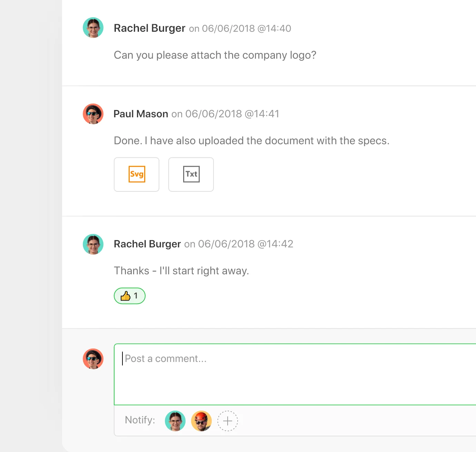
Task: Select the 'Can you please attach' comment text
Action: (215, 55)
